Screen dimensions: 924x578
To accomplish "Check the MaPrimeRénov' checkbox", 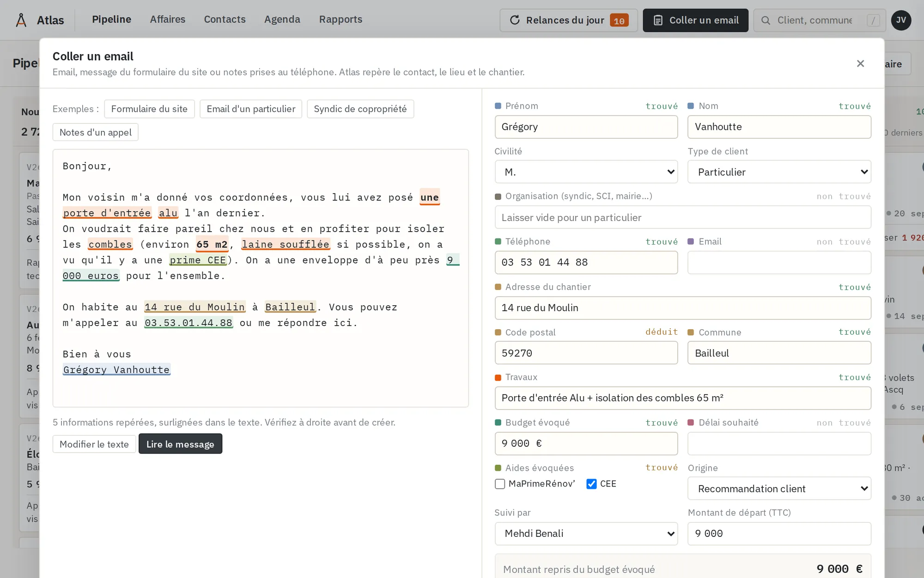I will click(500, 484).
